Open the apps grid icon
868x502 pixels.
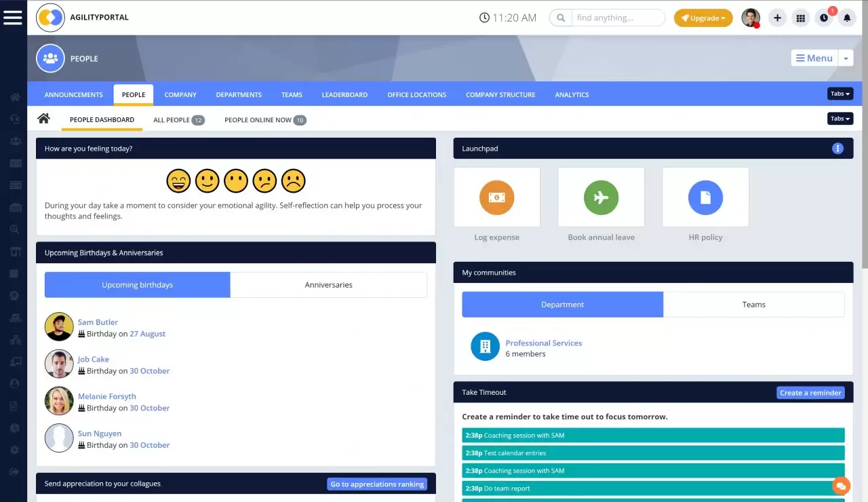(x=801, y=18)
